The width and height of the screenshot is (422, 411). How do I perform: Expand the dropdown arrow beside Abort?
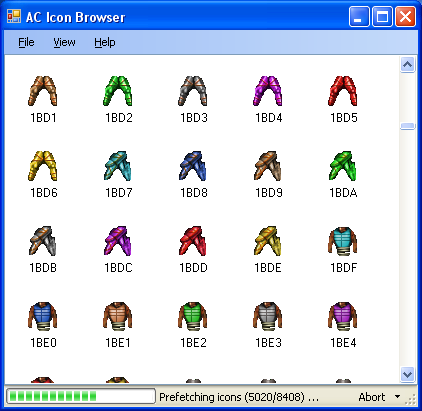click(x=397, y=397)
